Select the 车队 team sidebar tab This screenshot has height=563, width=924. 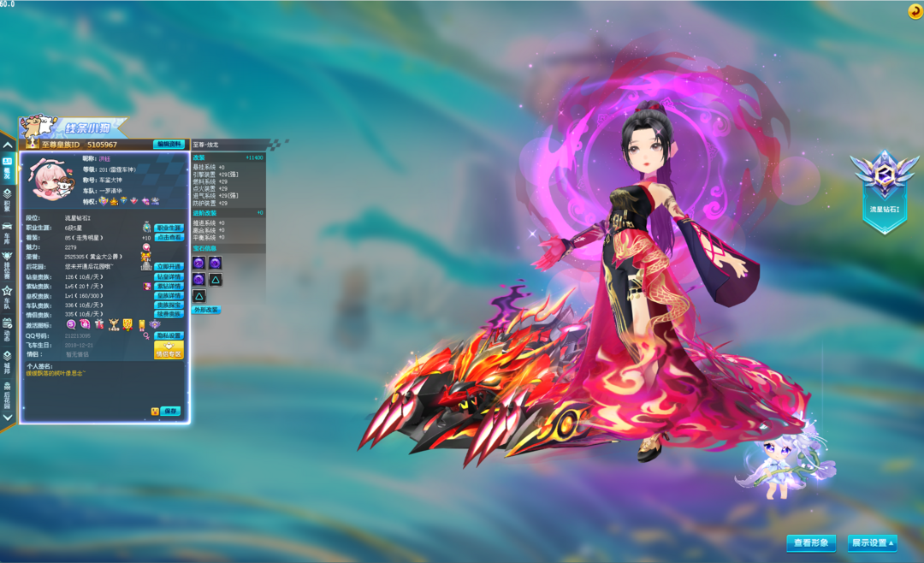click(x=7, y=298)
